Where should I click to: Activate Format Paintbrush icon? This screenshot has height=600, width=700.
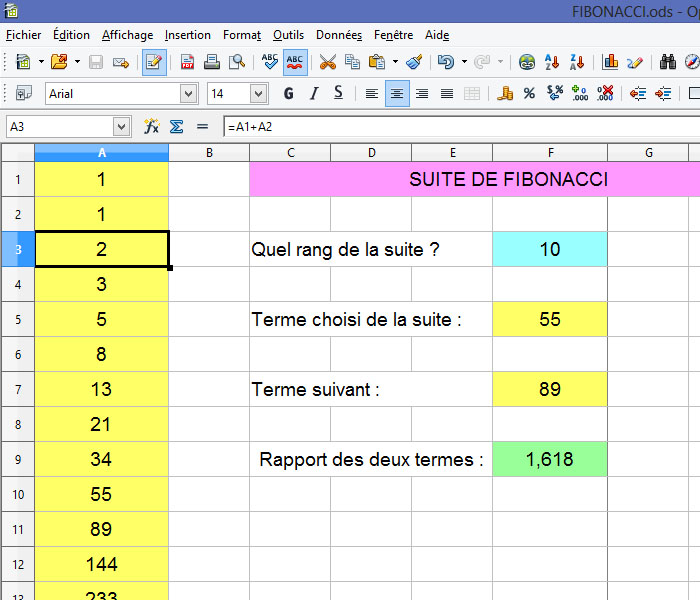414,62
